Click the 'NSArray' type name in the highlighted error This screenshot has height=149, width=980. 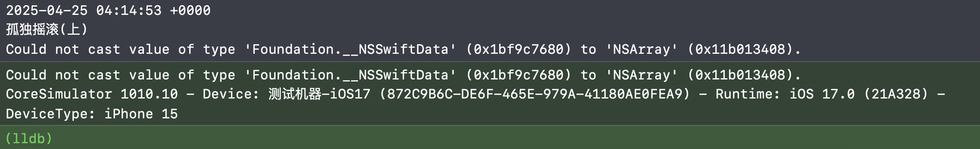pyautogui.click(x=642, y=75)
